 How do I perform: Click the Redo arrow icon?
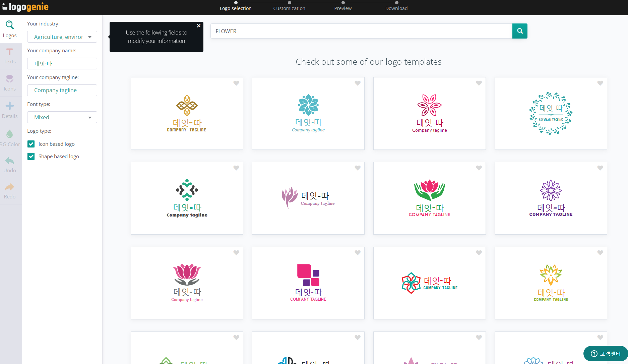click(10, 187)
